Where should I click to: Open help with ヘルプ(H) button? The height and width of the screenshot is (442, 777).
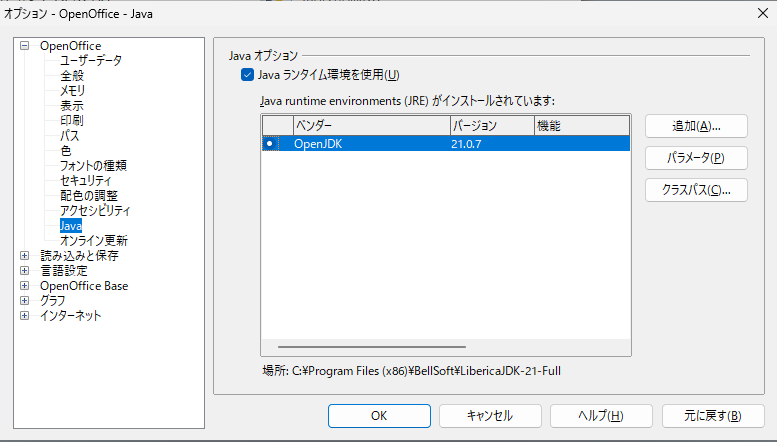[x=601, y=416]
